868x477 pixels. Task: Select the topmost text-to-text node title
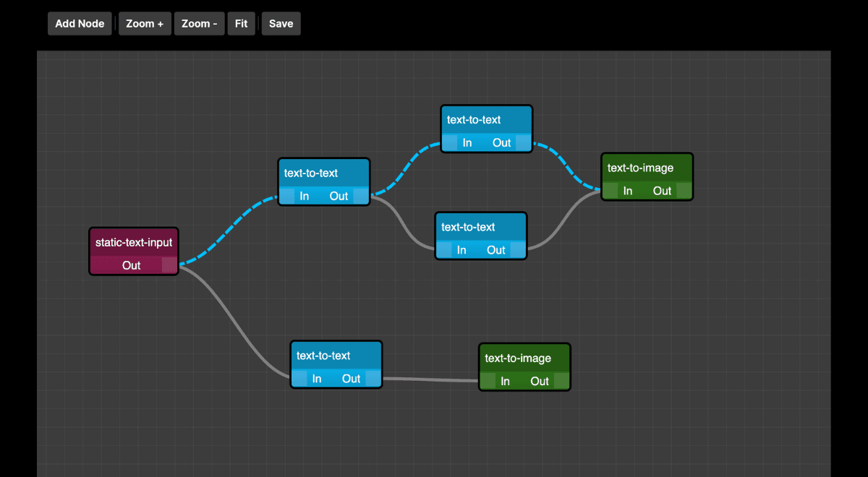pyautogui.click(x=474, y=119)
